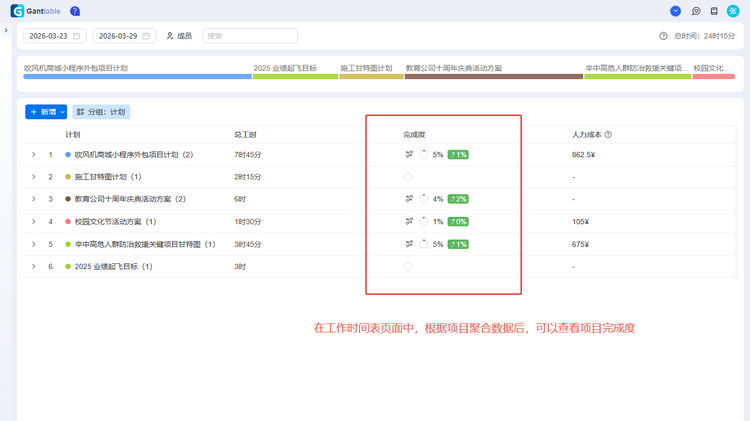Expand row 1 吹风机商城小程序外包项目计划
Screen dimensions: 750x421
[33, 155]
